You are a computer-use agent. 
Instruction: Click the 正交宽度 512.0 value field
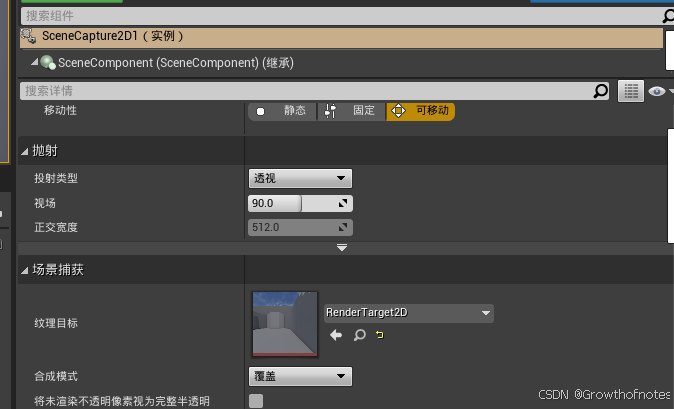tap(300, 227)
